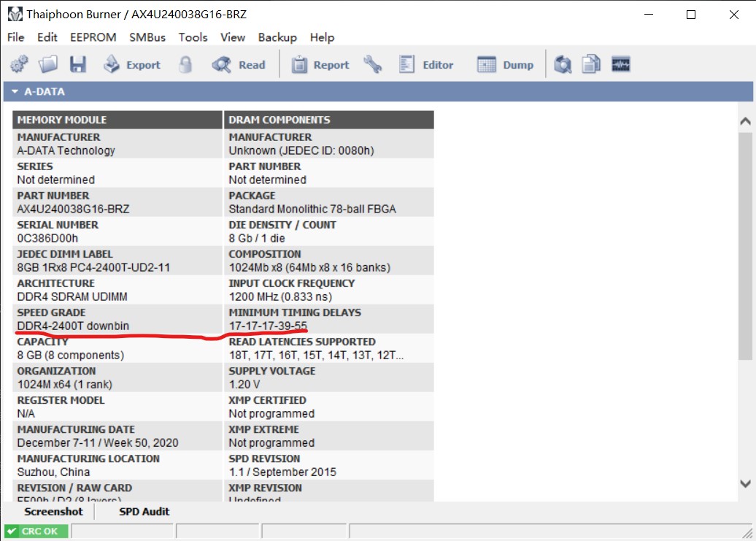This screenshot has width=756, height=541.
Task: Click the REGISTER MODEL N/A value
Action: pyautogui.click(x=26, y=414)
